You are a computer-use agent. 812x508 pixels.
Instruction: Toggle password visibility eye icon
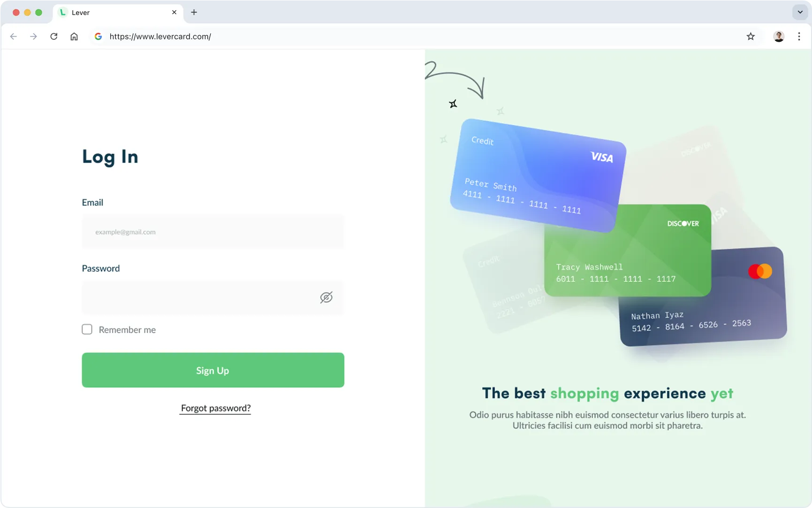pos(326,297)
